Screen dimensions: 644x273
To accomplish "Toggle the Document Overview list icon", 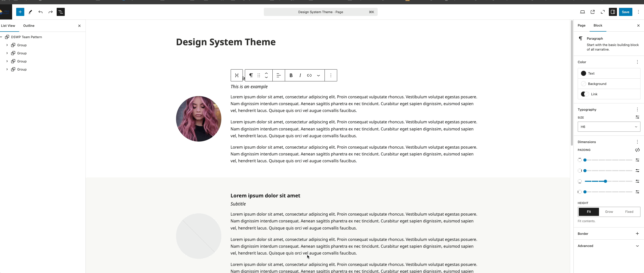I will (x=61, y=12).
